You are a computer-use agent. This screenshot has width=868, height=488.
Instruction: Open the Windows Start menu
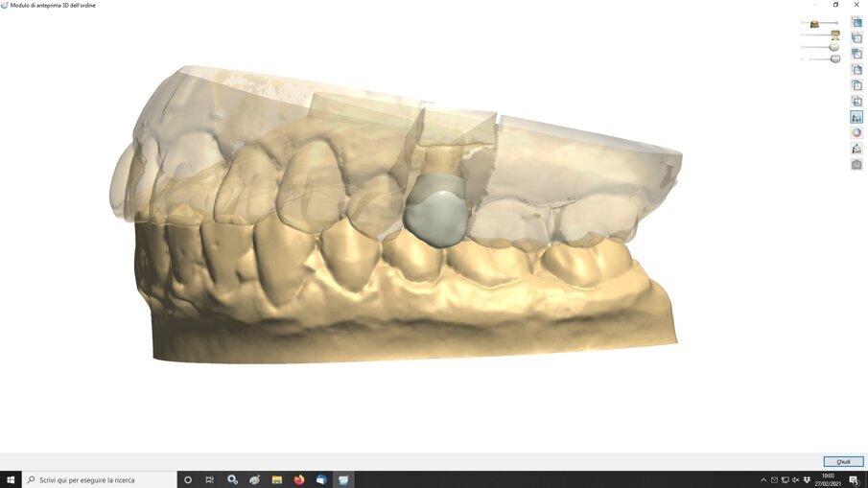(x=11, y=479)
